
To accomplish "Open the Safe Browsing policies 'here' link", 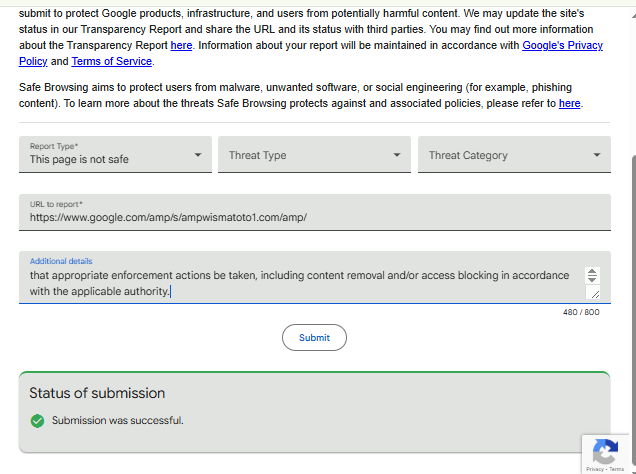I will click(x=569, y=103).
